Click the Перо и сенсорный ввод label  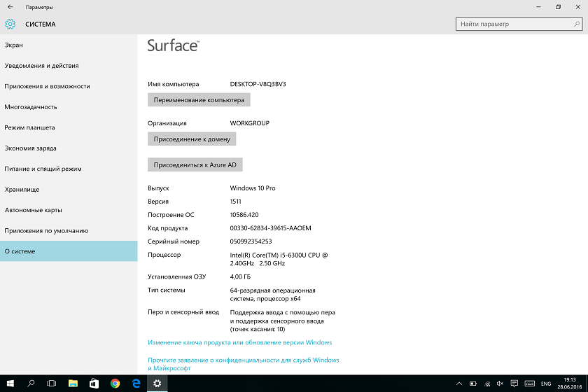pyautogui.click(x=183, y=312)
